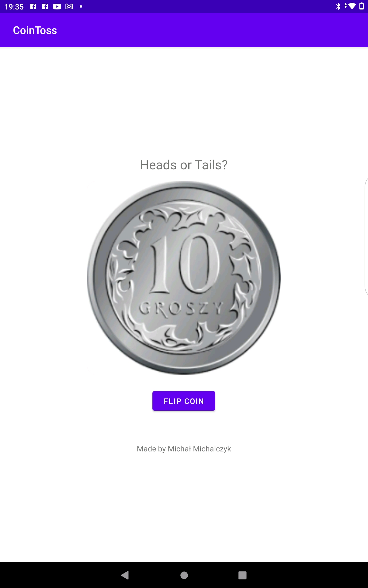Tap the Bluetooth status icon
Image resolution: width=368 pixels, height=588 pixels.
click(x=338, y=6)
